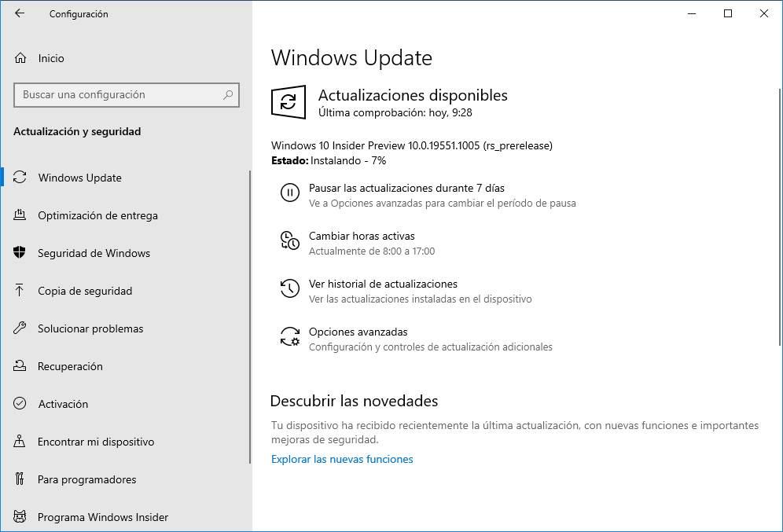Click the Optimización de entrega icon
The width and height of the screenshot is (783, 532).
pos(20,215)
